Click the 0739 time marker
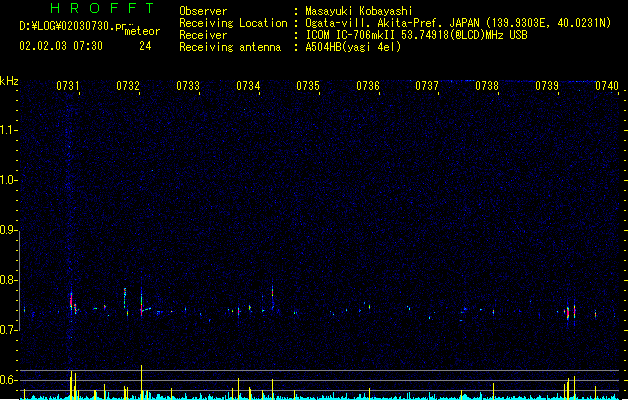 click(x=547, y=86)
